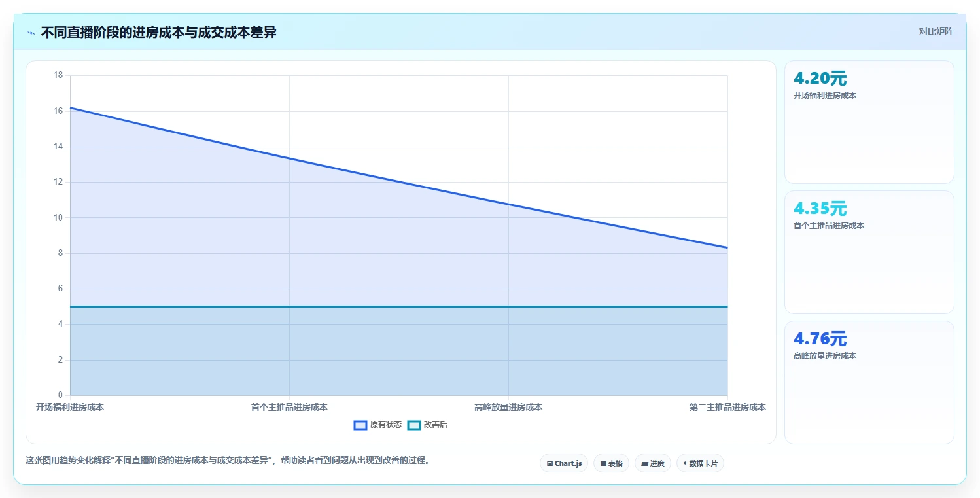Viewport: 980px width, 498px height.
Task: Click the y-axis tick label 6
Action: coord(60,289)
